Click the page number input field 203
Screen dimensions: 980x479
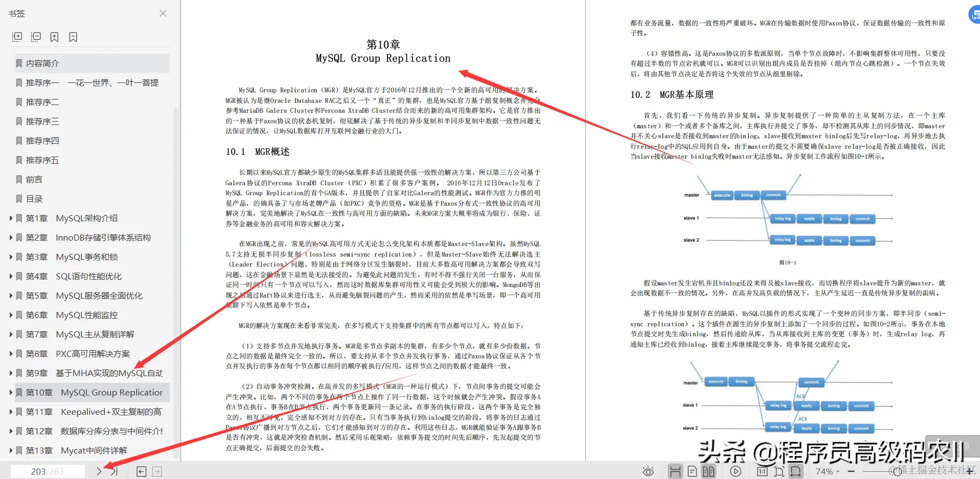point(48,471)
